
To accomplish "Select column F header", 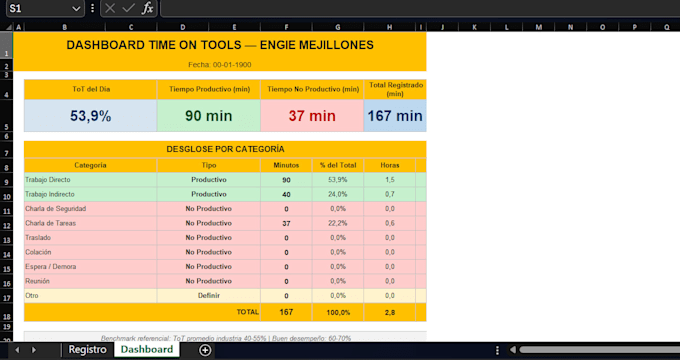I will (286, 27).
